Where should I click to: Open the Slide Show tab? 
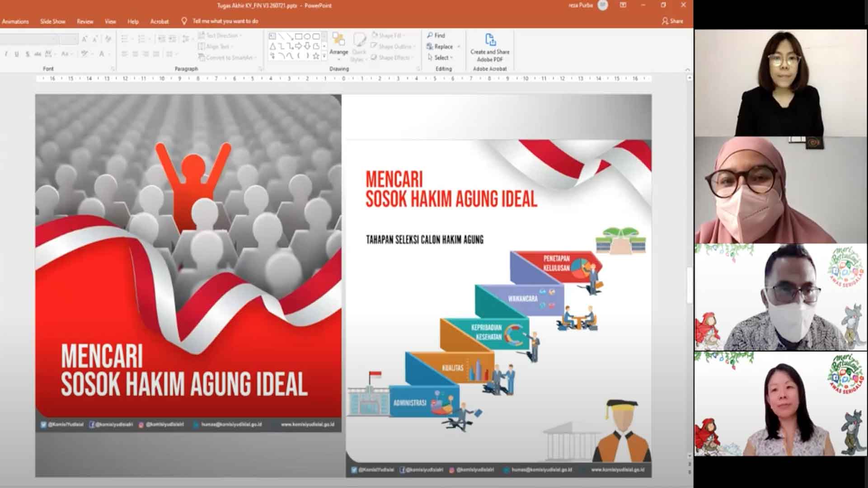52,21
